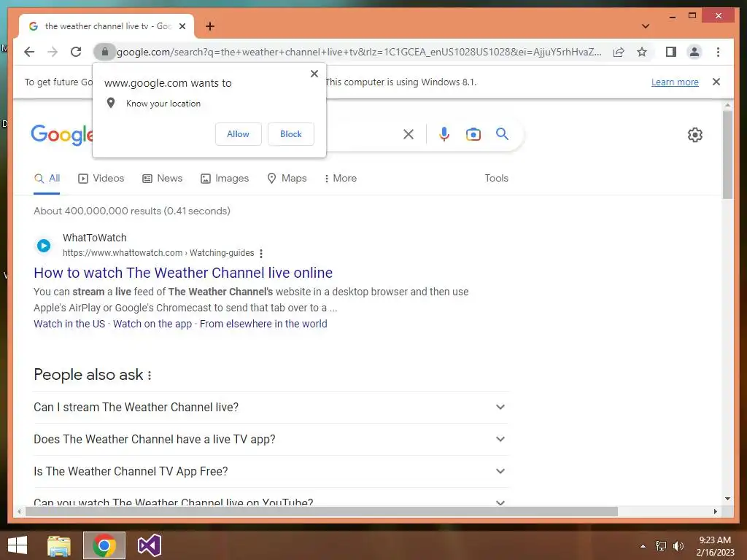Image resolution: width=747 pixels, height=560 pixels.
Task: Dismiss the location permission popup
Action: (314, 74)
